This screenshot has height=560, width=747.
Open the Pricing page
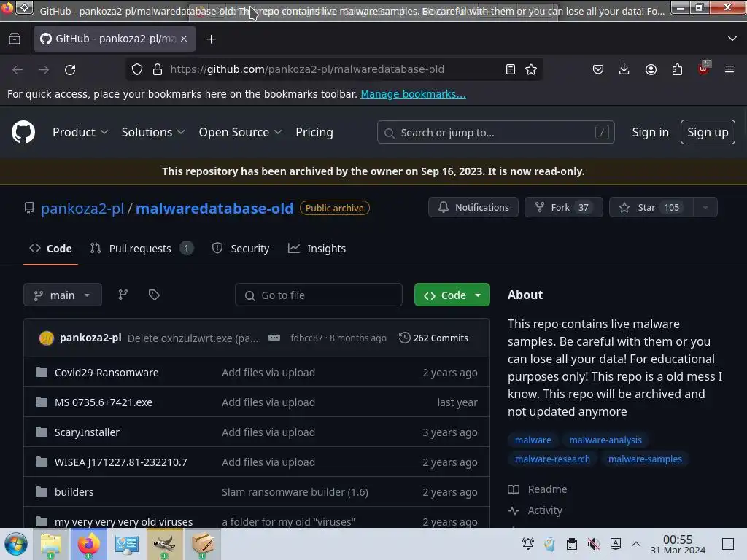point(314,132)
